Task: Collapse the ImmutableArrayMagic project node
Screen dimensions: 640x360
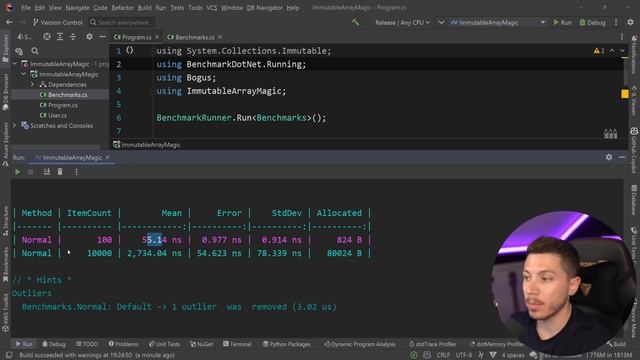Action: click(x=24, y=74)
